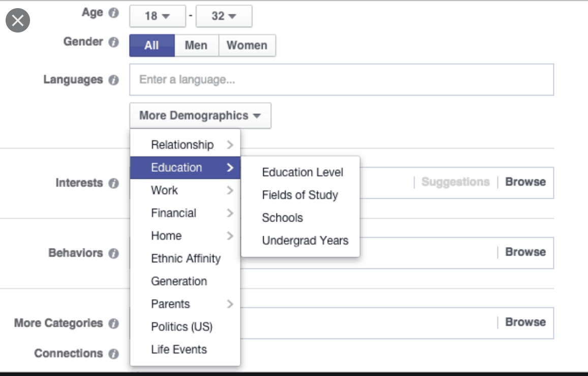Click the info icon next to Gender
Viewport: 588px width, 376px height.
(x=114, y=42)
